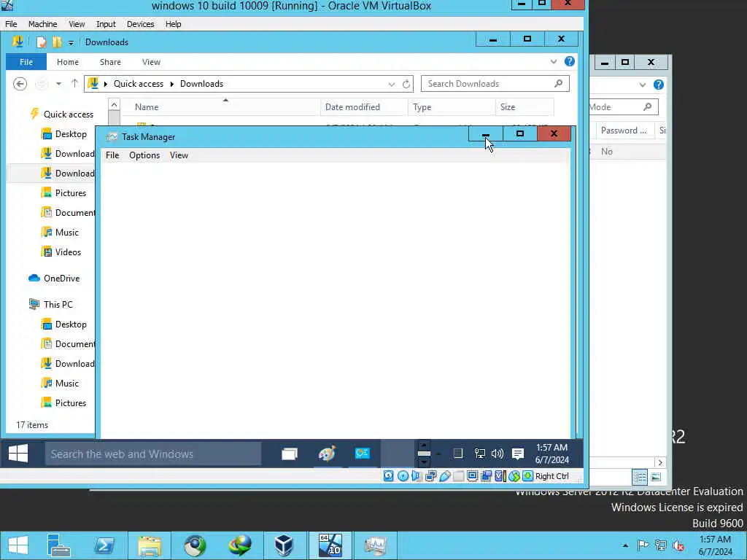Open Task Manager File menu
The height and width of the screenshot is (560, 747).
tap(112, 155)
